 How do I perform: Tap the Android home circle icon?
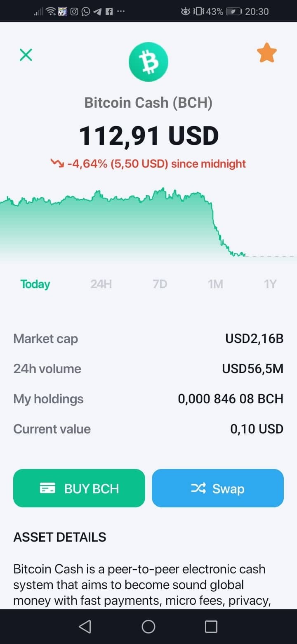(x=148, y=627)
